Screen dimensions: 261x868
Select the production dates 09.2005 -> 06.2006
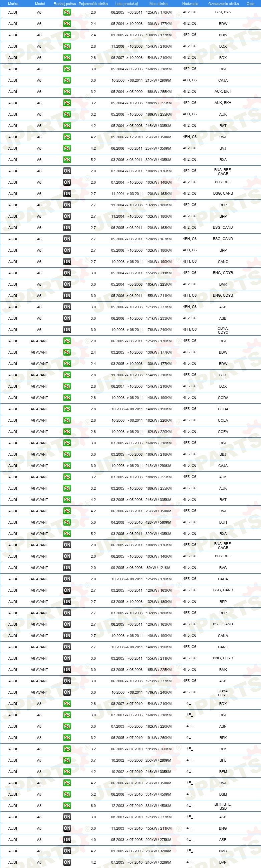(127, 568)
